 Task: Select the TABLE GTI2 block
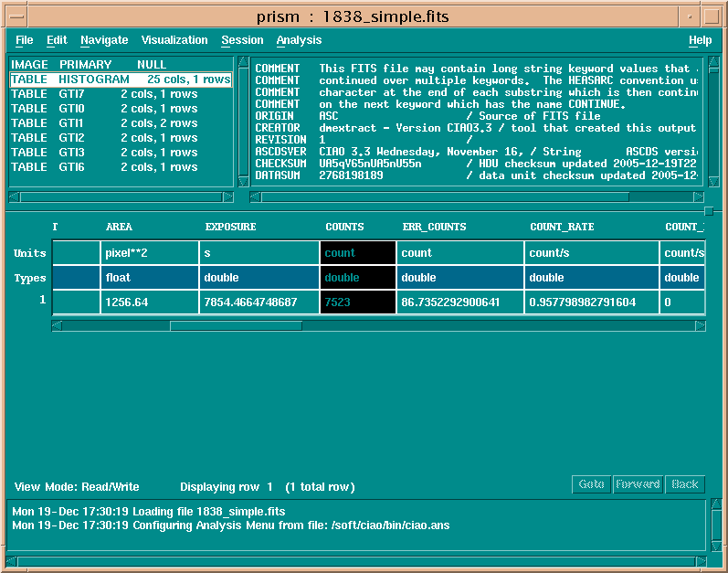(121, 137)
